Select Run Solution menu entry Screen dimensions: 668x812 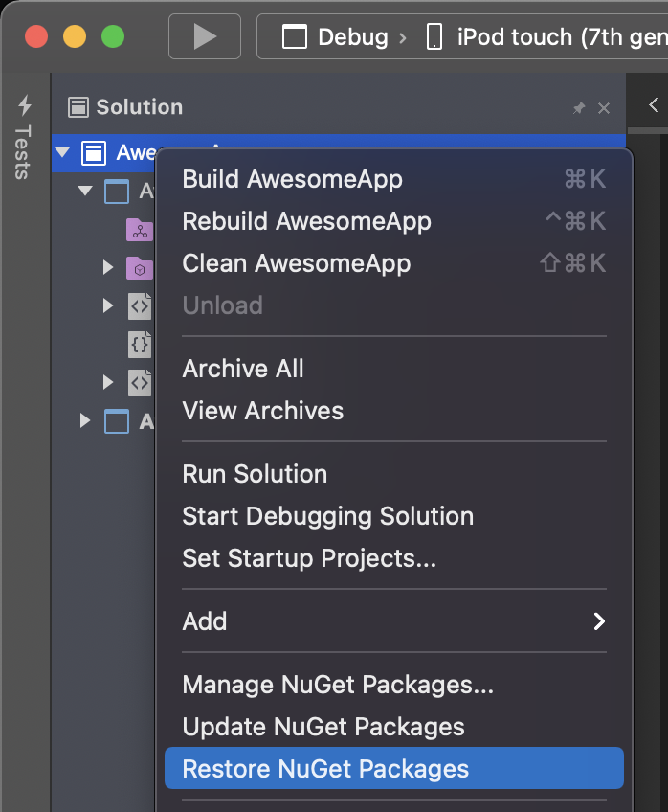(x=393, y=474)
